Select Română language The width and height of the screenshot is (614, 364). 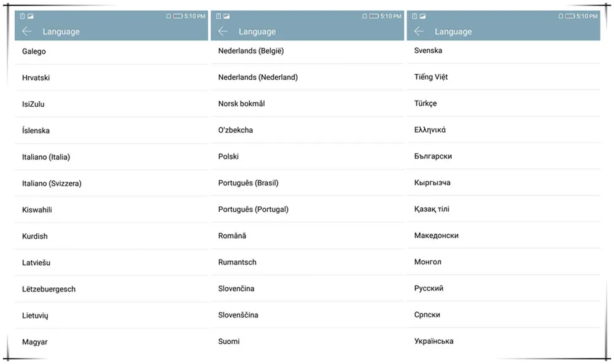pyautogui.click(x=308, y=236)
